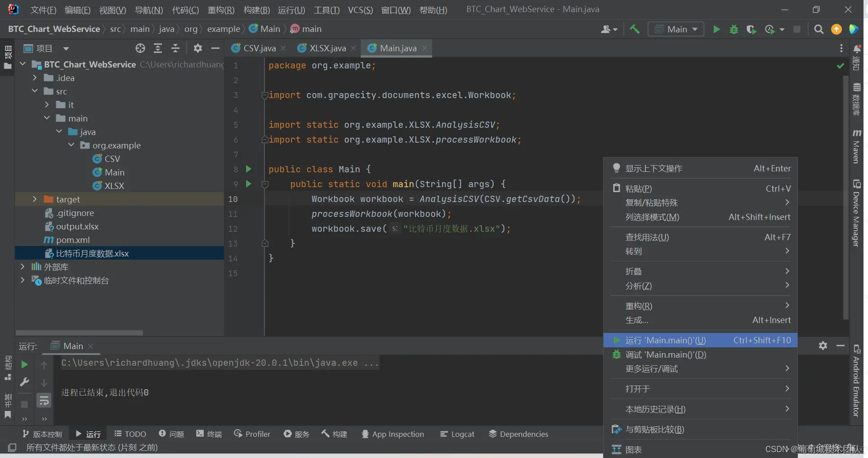Open the TODO tool window

pyautogui.click(x=130, y=434)
